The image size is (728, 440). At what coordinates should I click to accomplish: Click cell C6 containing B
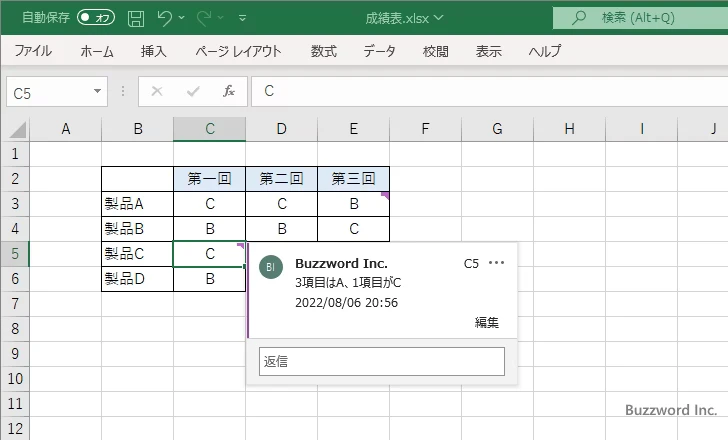tap(209, 279)
